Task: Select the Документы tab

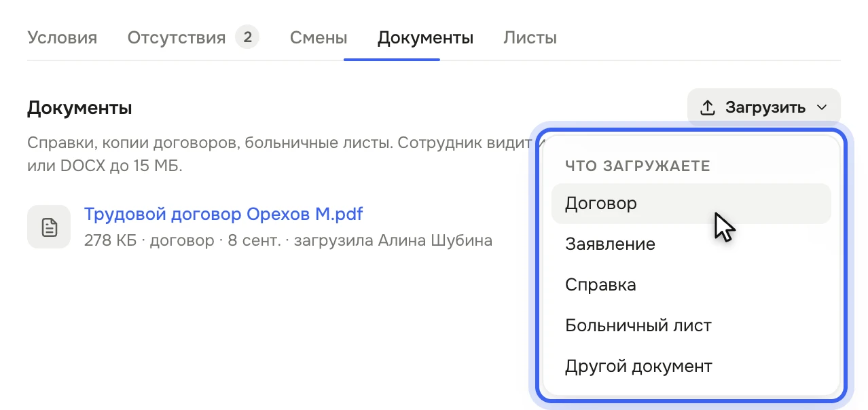Action: pyautogui.click(x=425, y=37)
